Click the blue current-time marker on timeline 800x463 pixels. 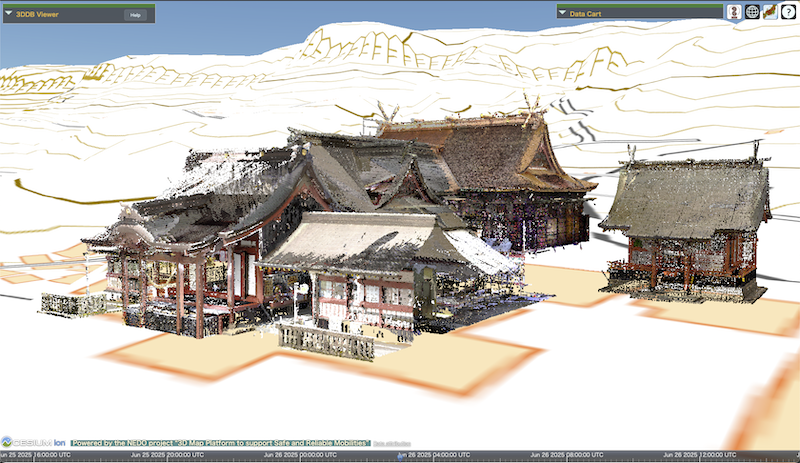[400, 456]
